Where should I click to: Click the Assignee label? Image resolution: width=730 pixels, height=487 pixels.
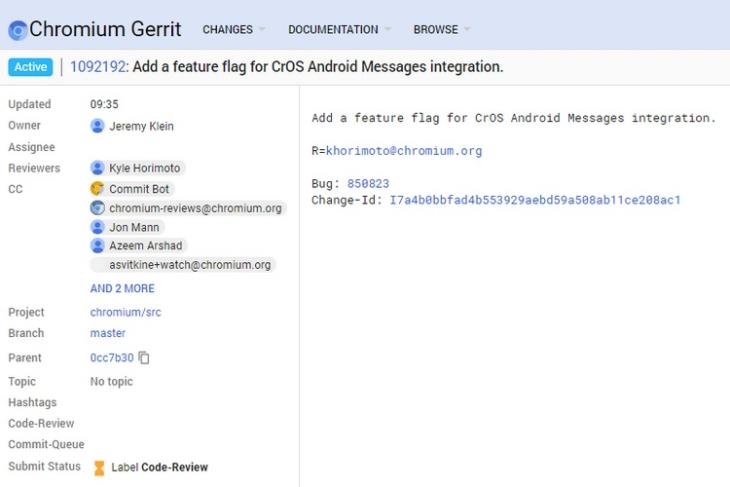tap(32, 147)
